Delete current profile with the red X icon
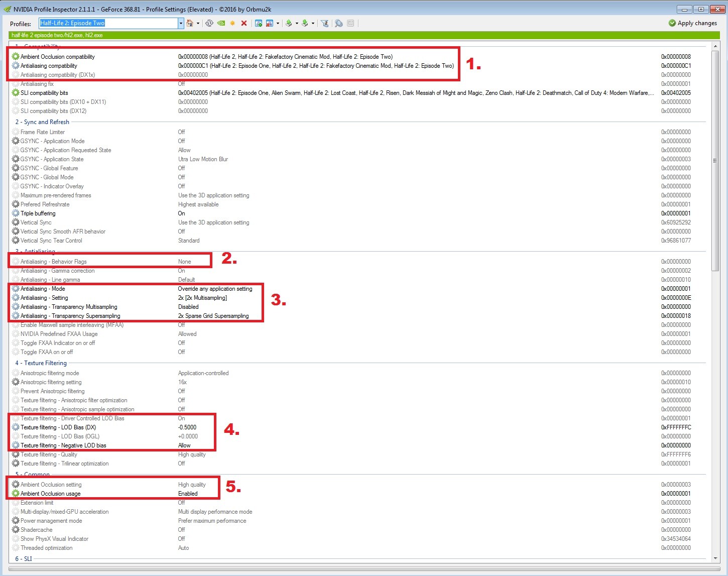728x576 pixels. coord(244,23)
